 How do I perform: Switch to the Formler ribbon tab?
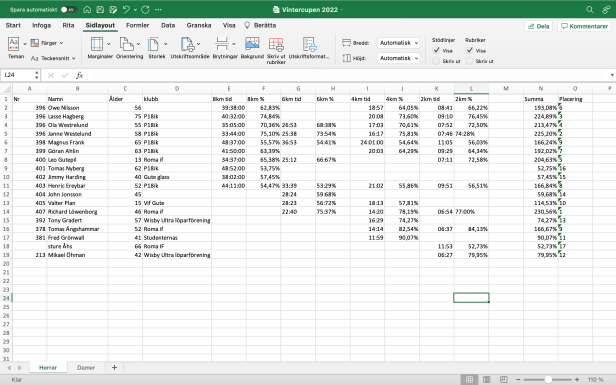pos(138,25)
